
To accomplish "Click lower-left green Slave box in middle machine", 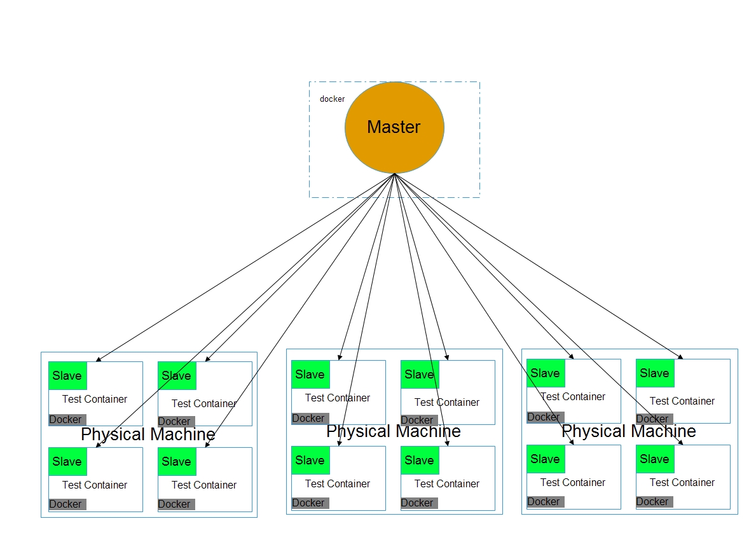I will [x=310, y=460].
